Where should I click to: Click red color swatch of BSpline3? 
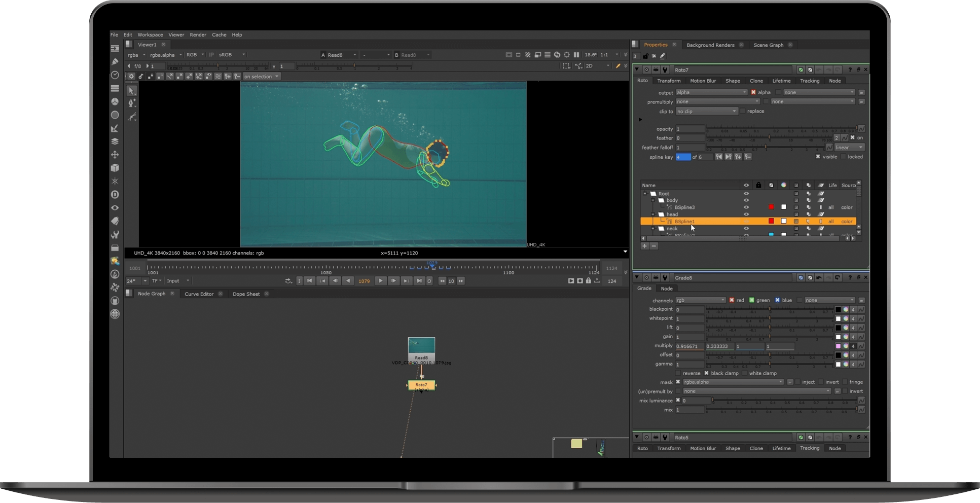point(771,207)
